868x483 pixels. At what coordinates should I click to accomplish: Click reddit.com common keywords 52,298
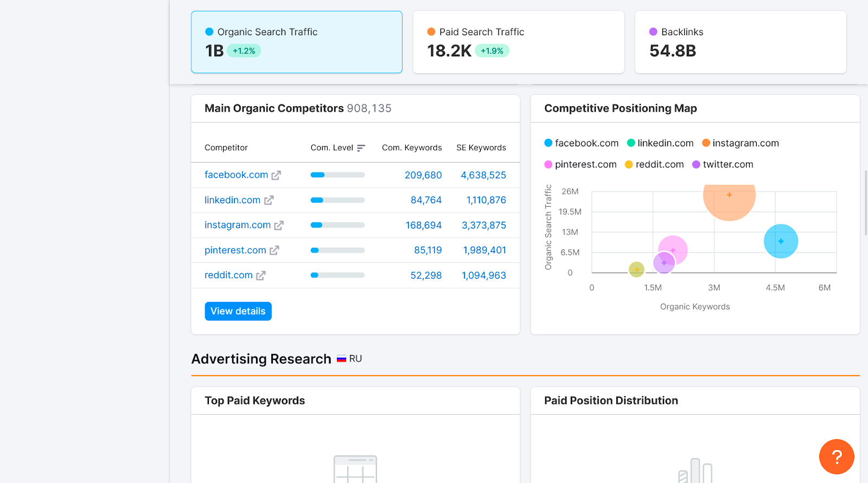(x=426, y=275)
